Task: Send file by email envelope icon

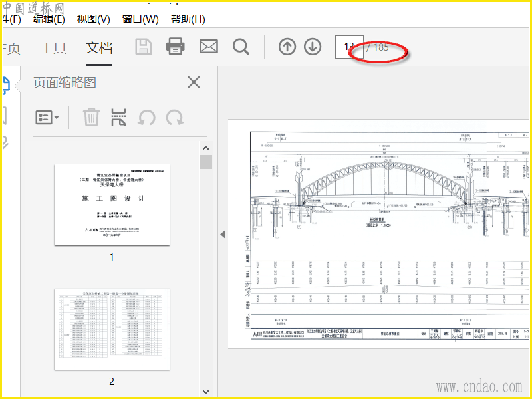Action: 209,47
